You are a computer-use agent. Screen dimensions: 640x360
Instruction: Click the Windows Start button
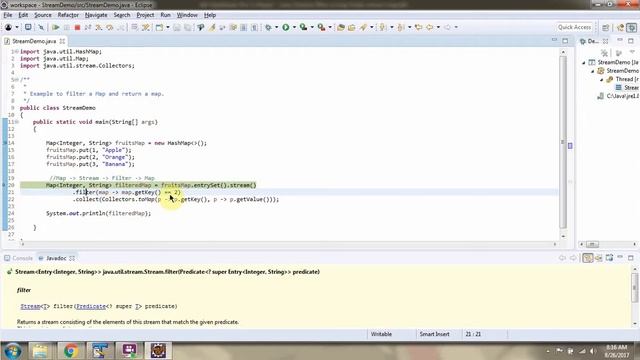coord(12,351)
